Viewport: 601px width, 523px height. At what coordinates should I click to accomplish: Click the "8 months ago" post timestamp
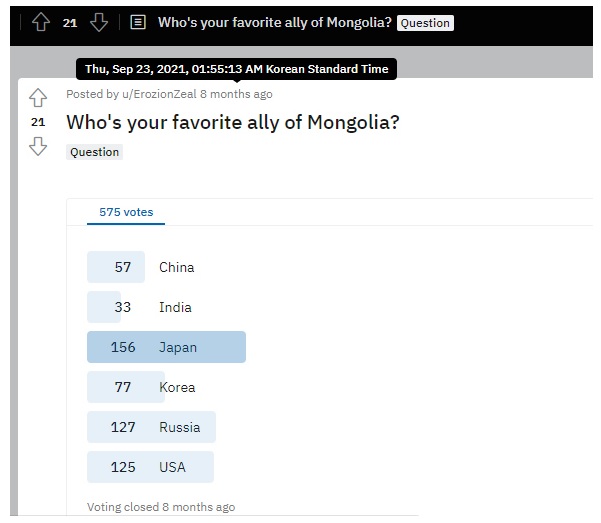[x=236, y=94]
